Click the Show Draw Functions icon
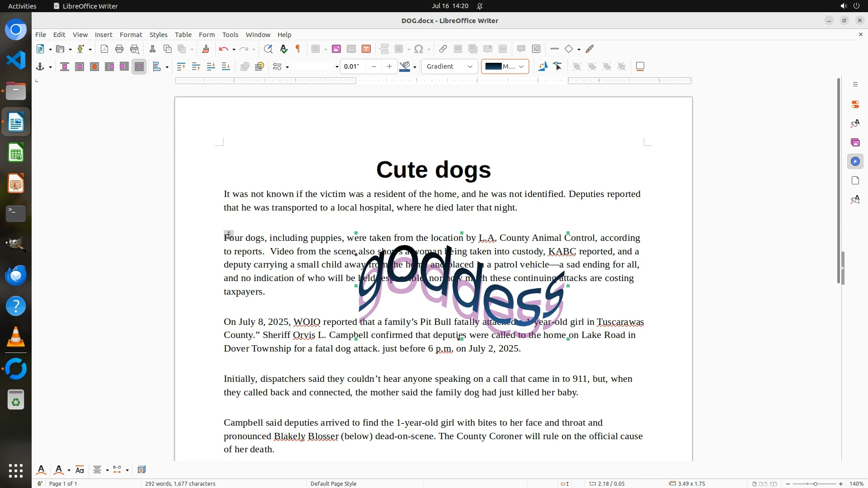Viewport: 868px width, 488px height. (x=590, y=49)
